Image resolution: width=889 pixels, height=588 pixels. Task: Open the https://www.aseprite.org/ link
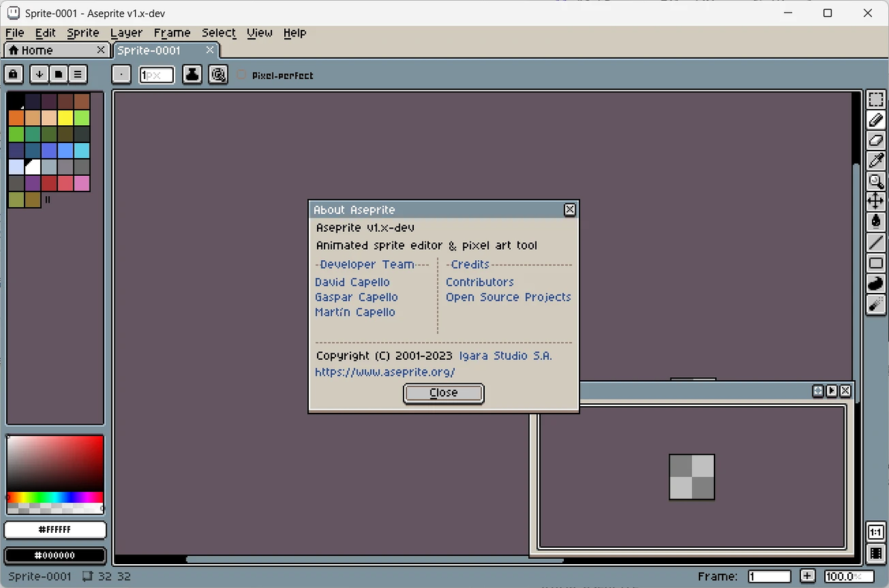(385, 372)
